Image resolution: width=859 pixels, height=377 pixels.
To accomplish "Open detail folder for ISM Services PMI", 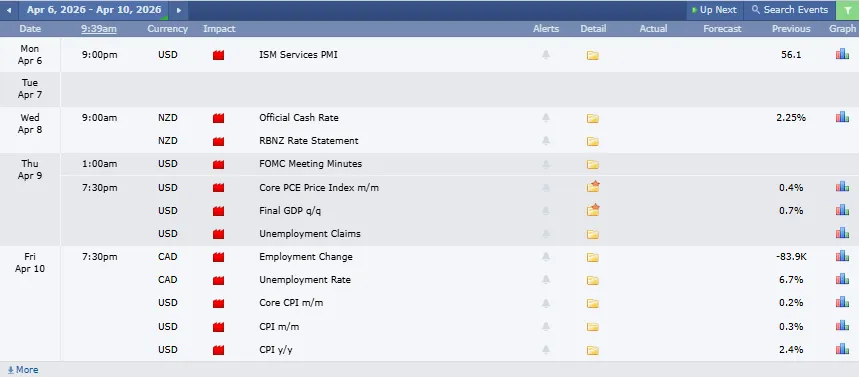I will [593, 55].
